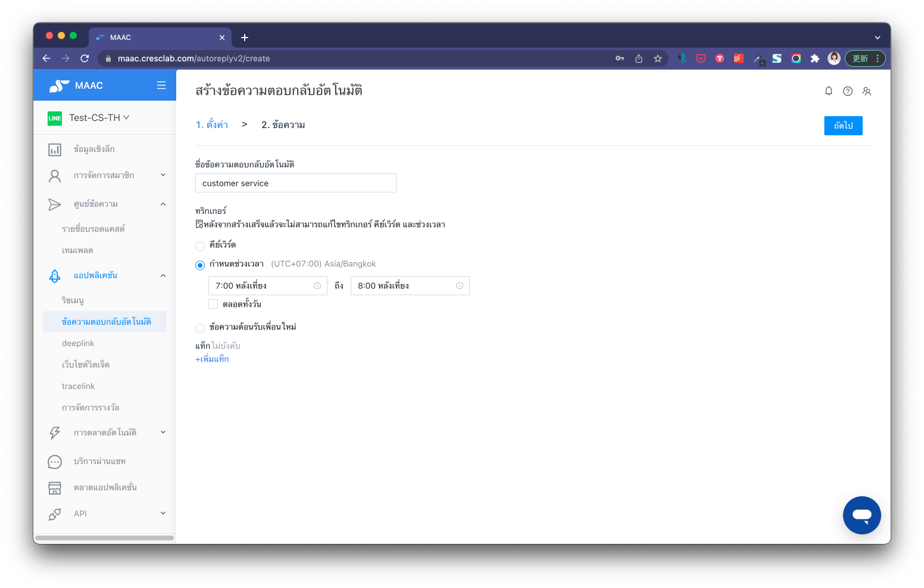Click the ศูนย์ข้อความ paper plane icon
The width and height of the screenshot is (924, 588).
(55, 204)
